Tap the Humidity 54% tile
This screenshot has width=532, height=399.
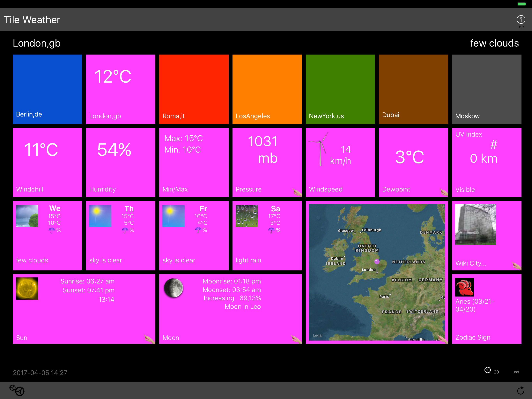click(x=121, y=162)
